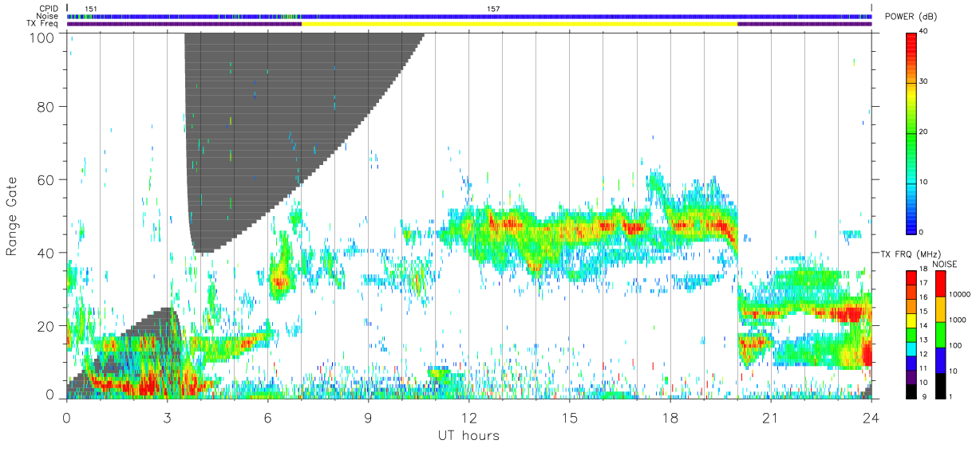
Task: Click the 80 range gate tick label
Action: pyautogui.click(x=45, y=107)
